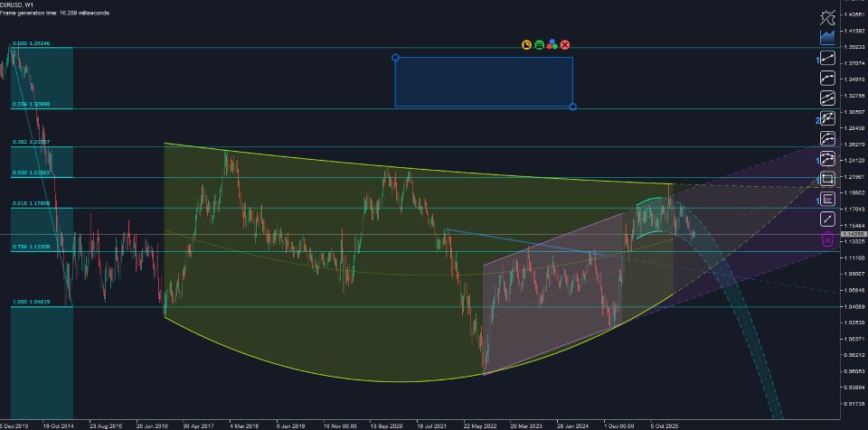The width and height of the screenshot is (868, 430).
Task: Pick the straight trend line tool
Action: [827, 58]
